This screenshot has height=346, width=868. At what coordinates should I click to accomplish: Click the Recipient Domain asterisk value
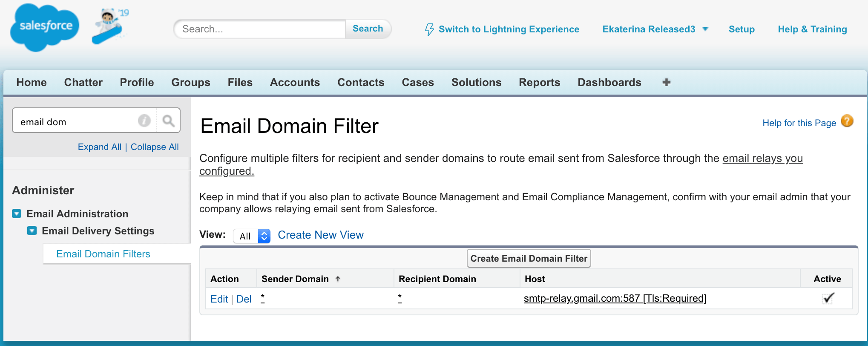point(400,298)
